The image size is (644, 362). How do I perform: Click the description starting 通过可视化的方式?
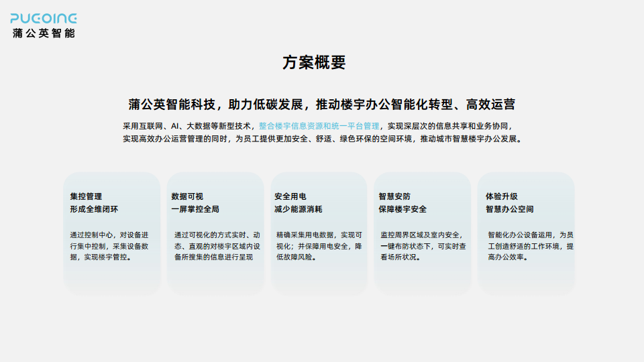(x=217, y=246)
